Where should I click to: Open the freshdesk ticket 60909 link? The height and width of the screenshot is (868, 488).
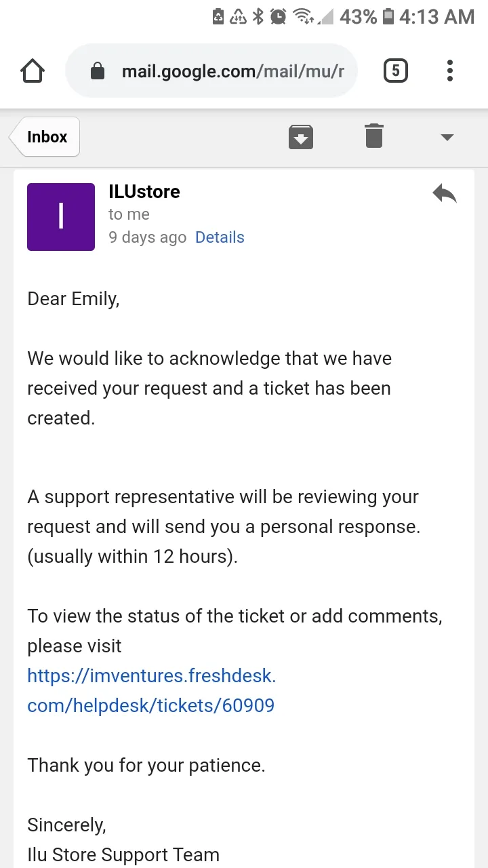click(x=152, y=690)
